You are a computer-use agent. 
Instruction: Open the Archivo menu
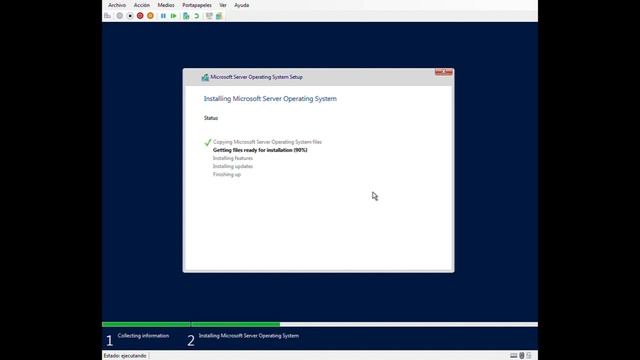(117, 5)
